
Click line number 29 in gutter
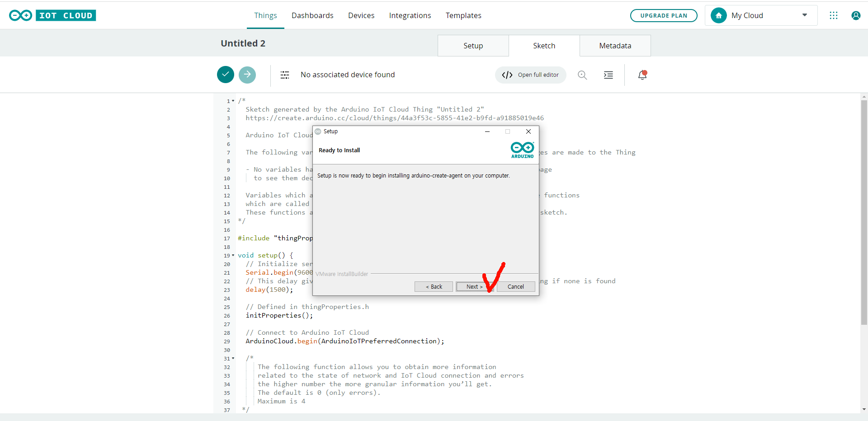pos(227,341)
